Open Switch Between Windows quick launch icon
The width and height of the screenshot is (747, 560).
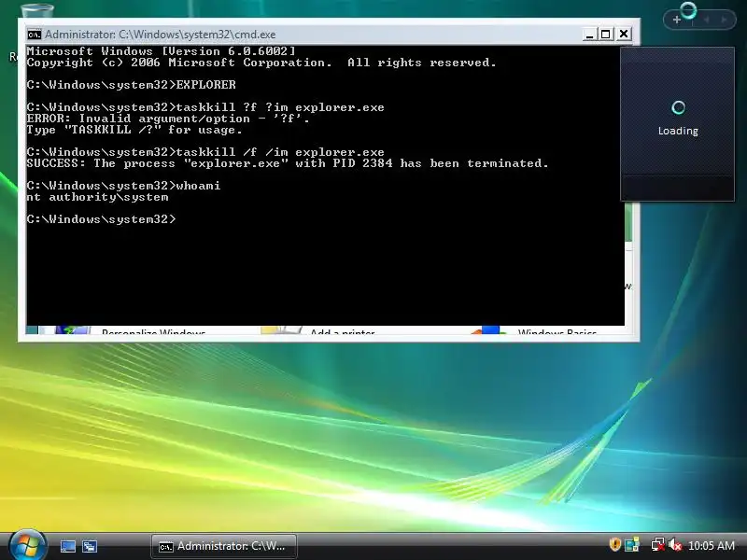click(90, 546)
